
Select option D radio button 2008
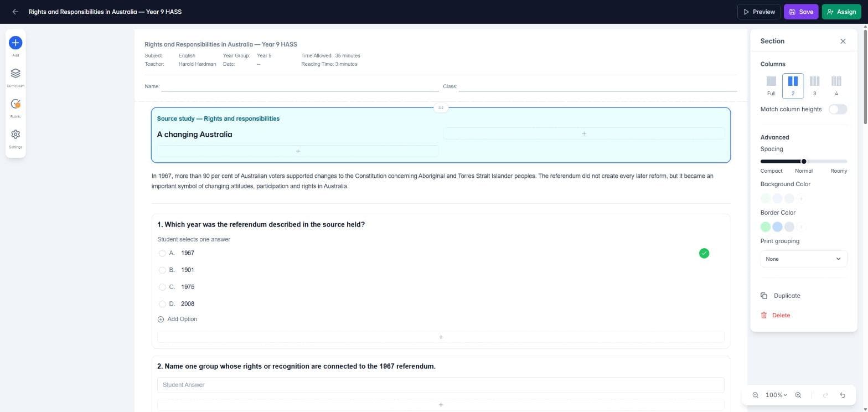[x=162, y=304]
